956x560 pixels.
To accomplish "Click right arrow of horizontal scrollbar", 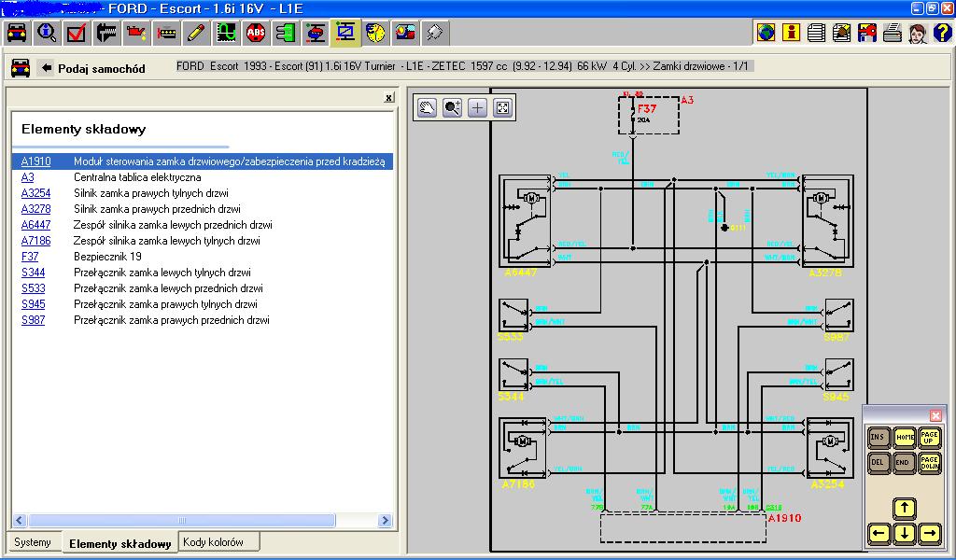I will click(385, 521).
